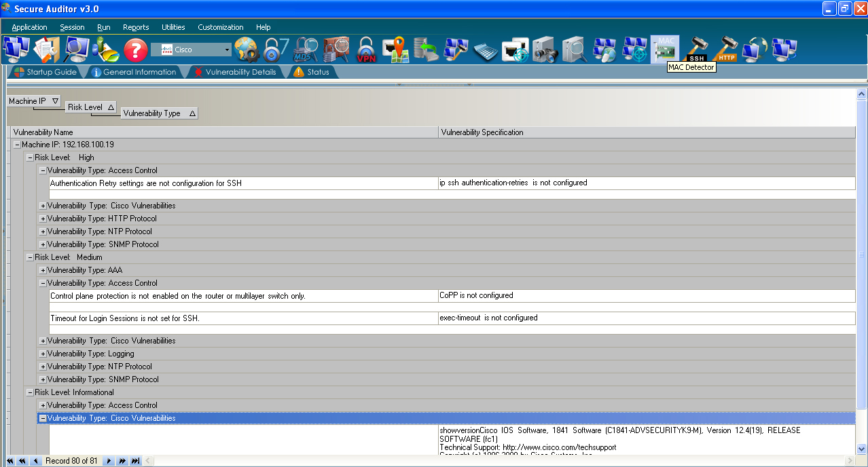The width and height of the screenshot is (868, 467).
Task: Click the server with magnifying glass icon
Action: pos(575,50)
